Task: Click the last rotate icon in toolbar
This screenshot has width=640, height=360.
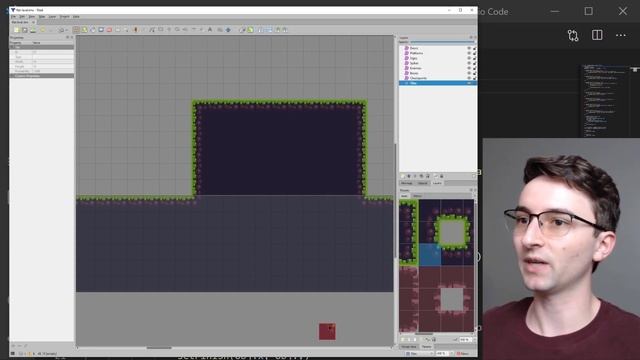Action: (x=285, y=30)
